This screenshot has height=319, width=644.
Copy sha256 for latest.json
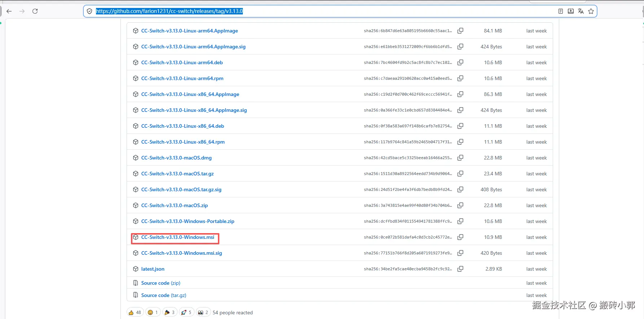460,269
